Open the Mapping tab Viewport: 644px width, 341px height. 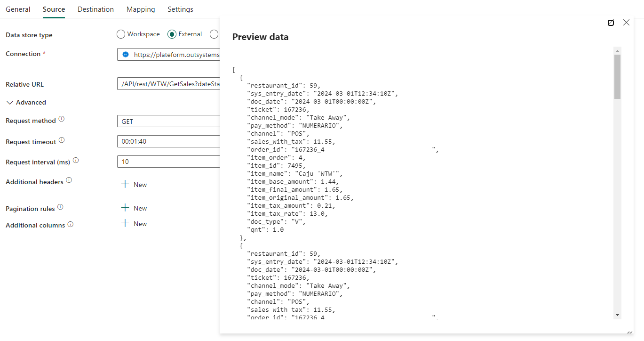coord(141,9)
